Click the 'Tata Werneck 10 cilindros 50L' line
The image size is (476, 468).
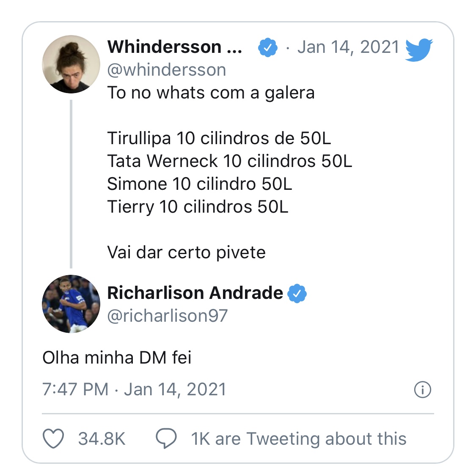(x=229, y=161)
